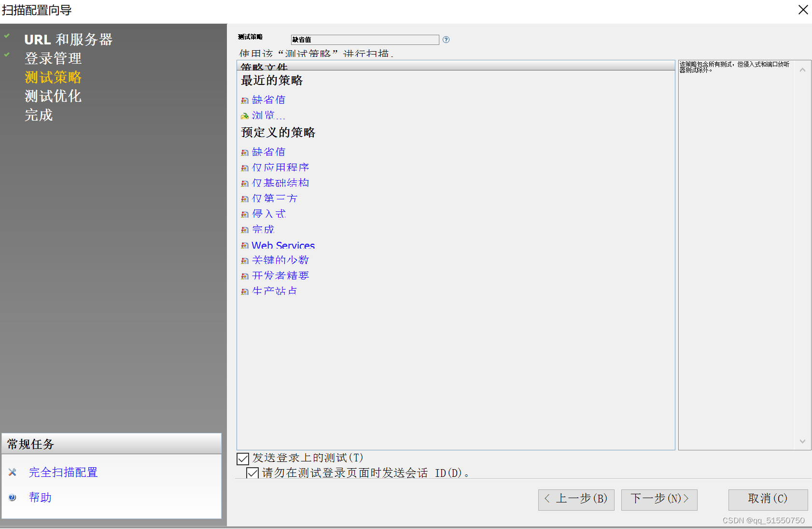
Task: Toggle 请勿在测试登录页面时发送会话 ID checkbox
Action: click(x=252, y=473)
